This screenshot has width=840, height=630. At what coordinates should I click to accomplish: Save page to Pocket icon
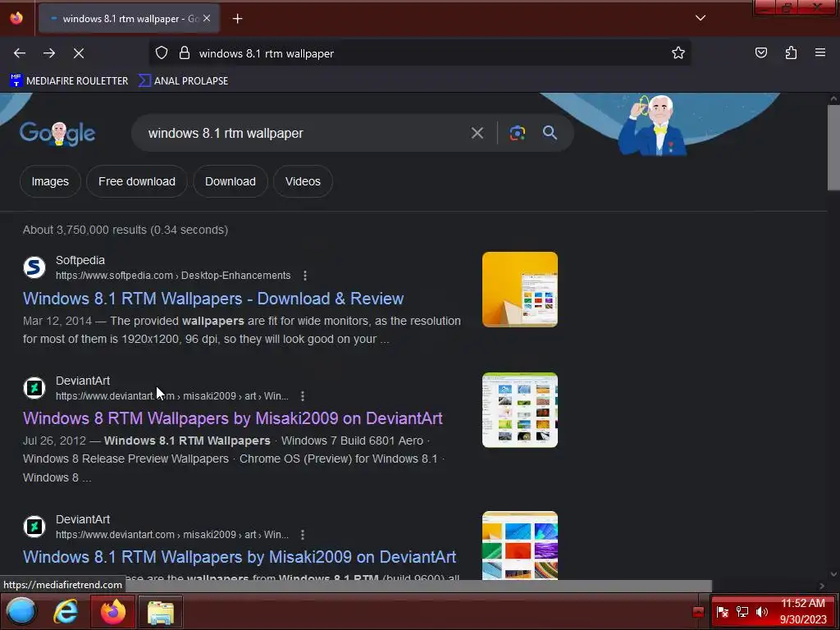click(x=761, y=52)
